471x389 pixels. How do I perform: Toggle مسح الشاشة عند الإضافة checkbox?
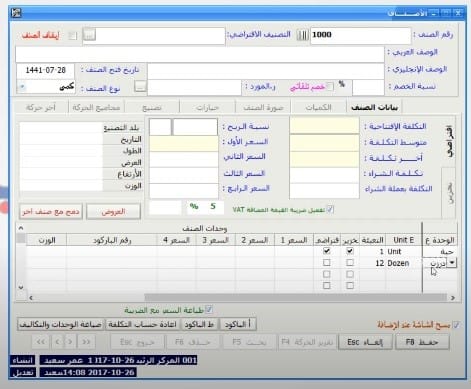[x=456, y=324]
